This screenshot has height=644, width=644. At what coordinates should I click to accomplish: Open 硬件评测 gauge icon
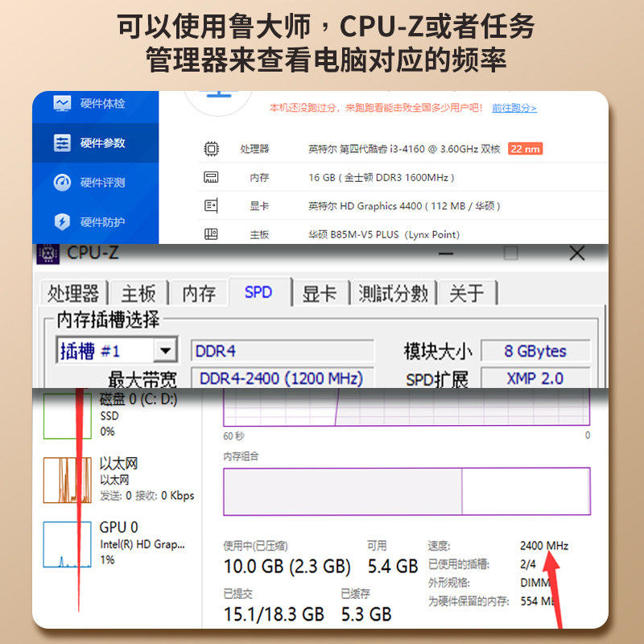pyautogui.click(x=62, y=183)
